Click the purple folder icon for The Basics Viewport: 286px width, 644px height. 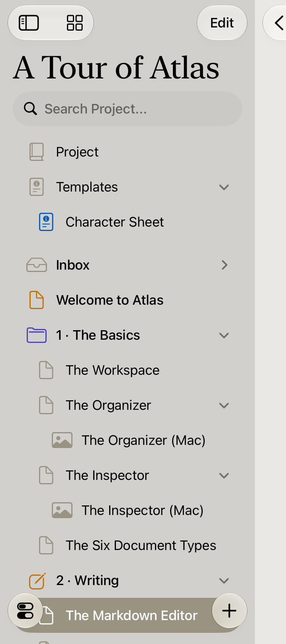tap(37, 335)
